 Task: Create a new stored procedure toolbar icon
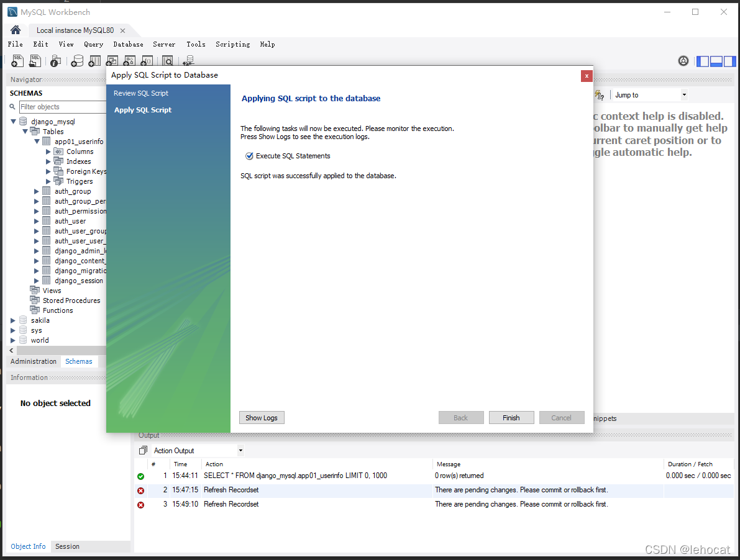pyautogui.click(x=129, y=61)
